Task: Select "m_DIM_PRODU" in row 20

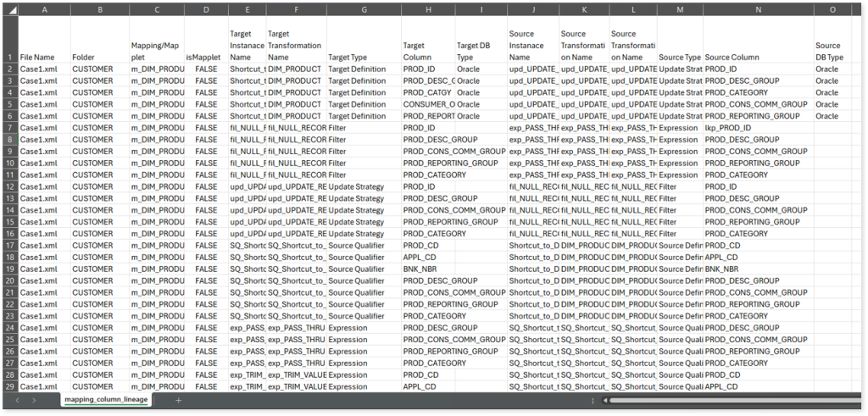Action: [x=157, y=280]
